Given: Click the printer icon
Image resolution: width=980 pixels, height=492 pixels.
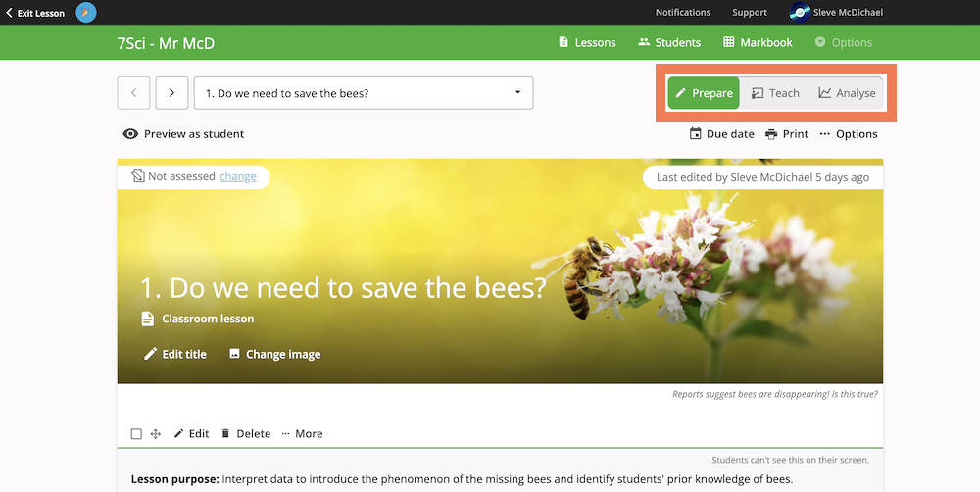Looking at the screenshot, I should coord(771,134).
